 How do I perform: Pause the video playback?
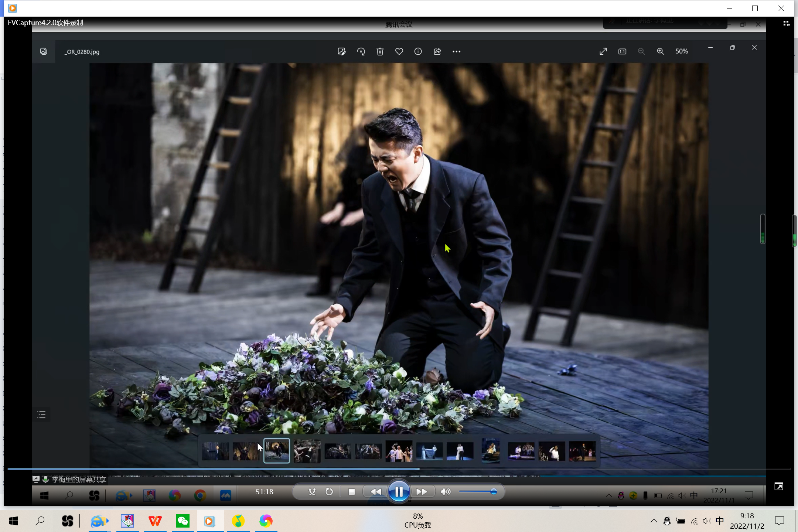(x=399, y=492)
